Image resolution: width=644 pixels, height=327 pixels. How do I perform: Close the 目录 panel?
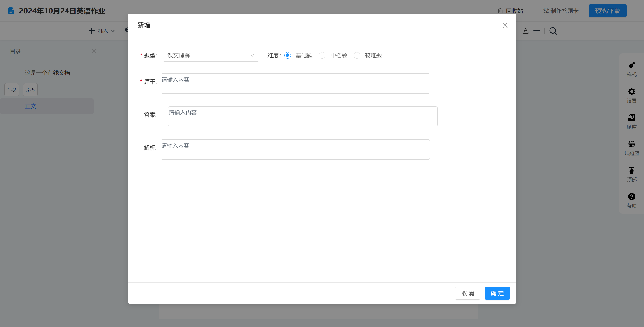coord(94,51)
